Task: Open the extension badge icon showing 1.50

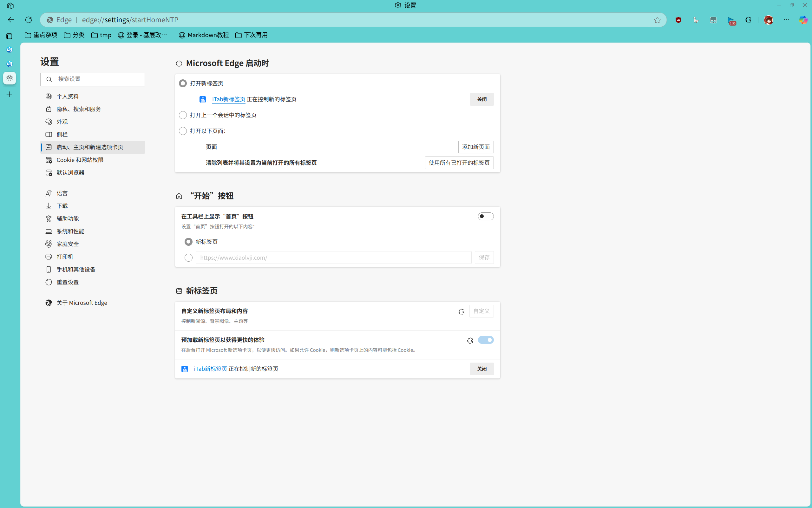Action: click(731, 21)
